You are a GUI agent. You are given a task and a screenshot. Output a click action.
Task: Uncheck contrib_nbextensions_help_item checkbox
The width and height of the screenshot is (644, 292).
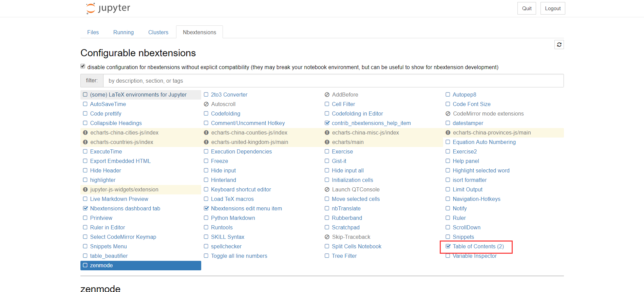tap(327, 123)
